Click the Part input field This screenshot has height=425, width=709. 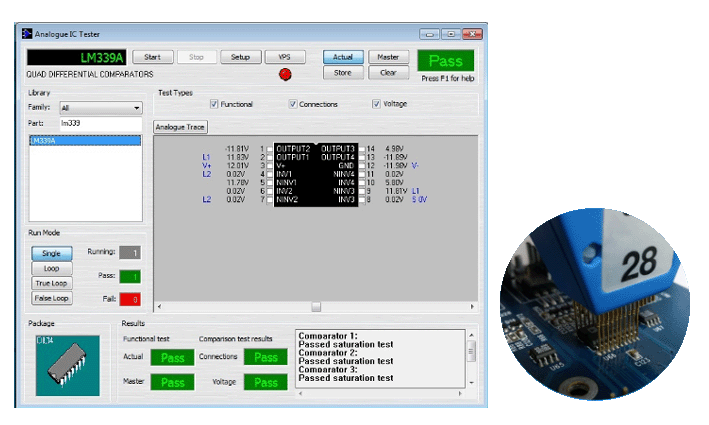point(100,123)
